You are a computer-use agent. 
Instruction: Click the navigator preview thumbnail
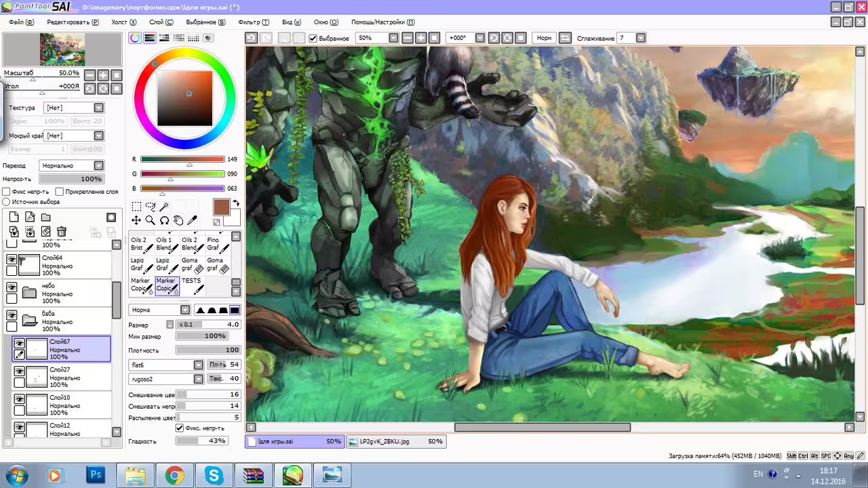click(x=62, y=49)
